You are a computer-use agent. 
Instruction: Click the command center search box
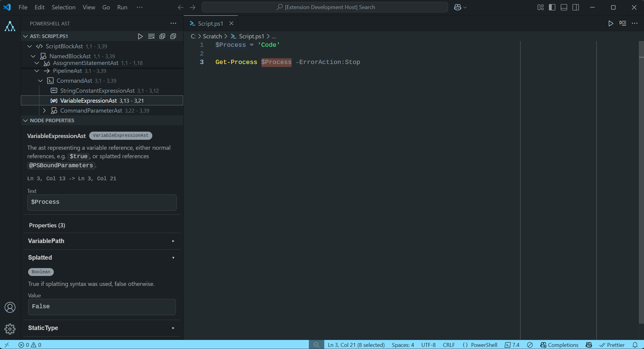pos(325,7)
